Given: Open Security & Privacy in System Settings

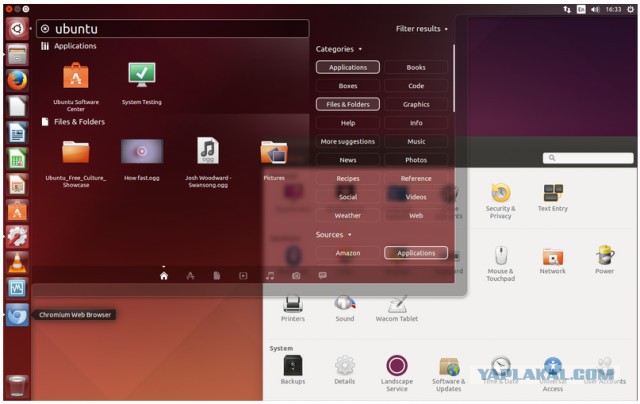Looking at the screenshot, I should pyautogui.click(x=500, y=201).
